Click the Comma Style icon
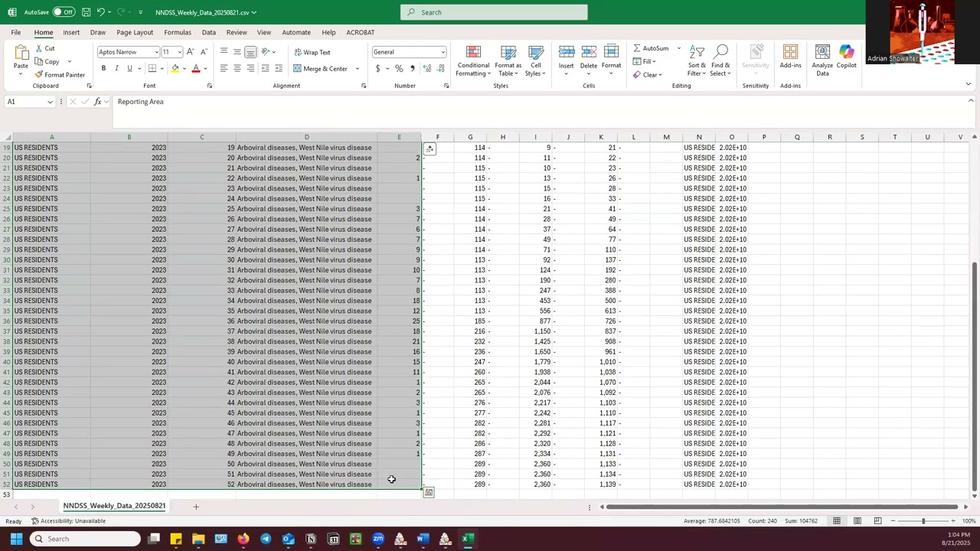This screenshot has height=551, width=980. pyautogui.click(x=413, y=69)
